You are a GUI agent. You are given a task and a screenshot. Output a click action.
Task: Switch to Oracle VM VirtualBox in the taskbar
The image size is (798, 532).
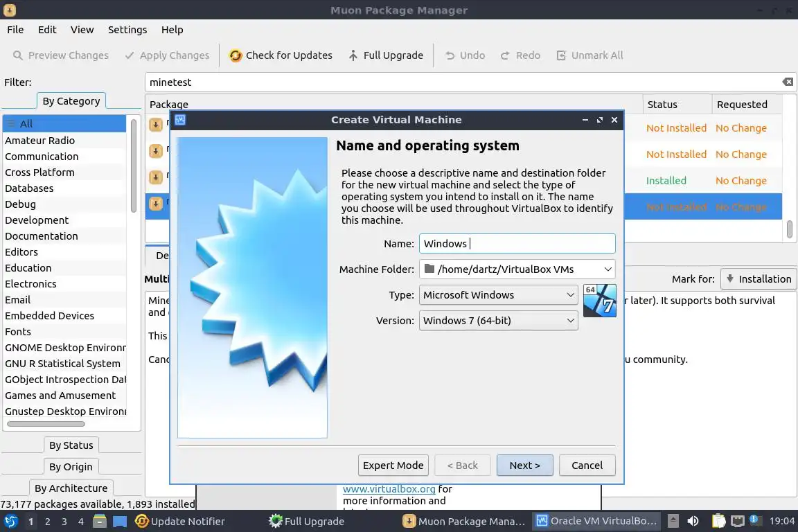pyautogui.click(x=596, y=521)
